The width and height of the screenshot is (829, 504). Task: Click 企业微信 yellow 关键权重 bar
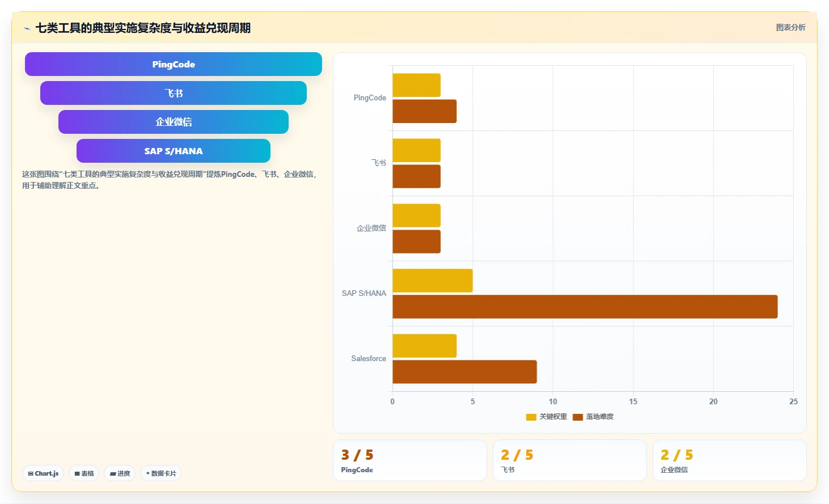point(416,215)
